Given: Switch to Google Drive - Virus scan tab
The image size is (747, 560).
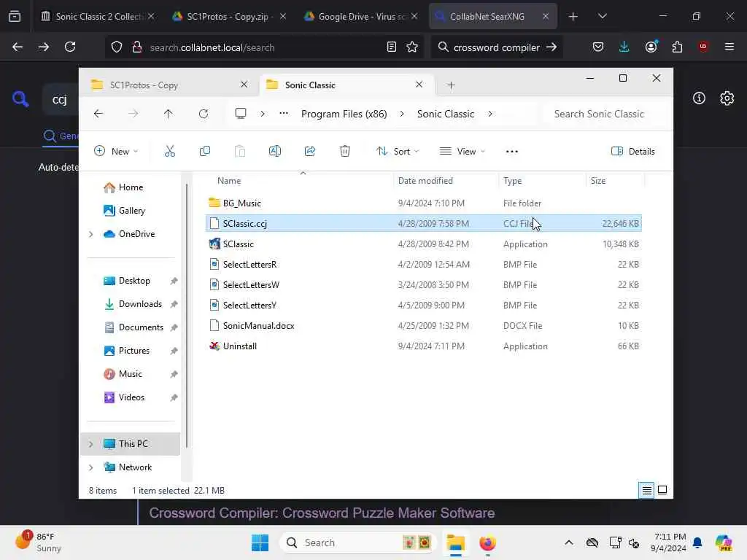Looking at the screenshot, I should pos(360,16).
